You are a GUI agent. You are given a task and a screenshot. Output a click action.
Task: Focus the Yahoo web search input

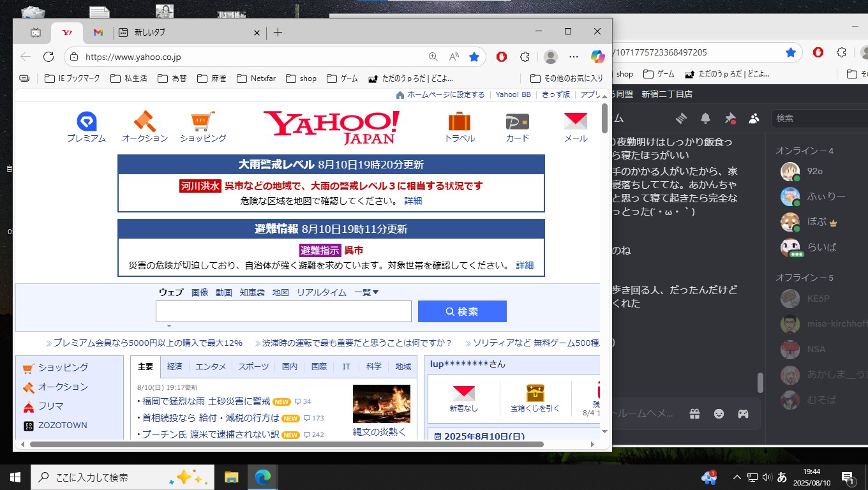[x=283, y=311]
